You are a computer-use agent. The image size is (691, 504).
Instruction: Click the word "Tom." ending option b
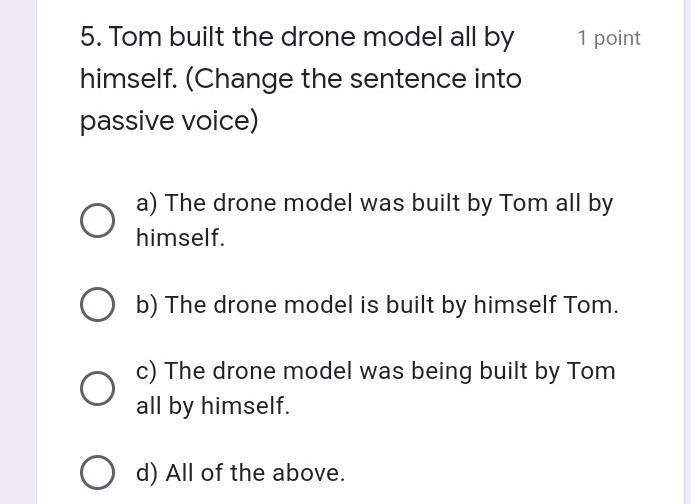[591, 305]
